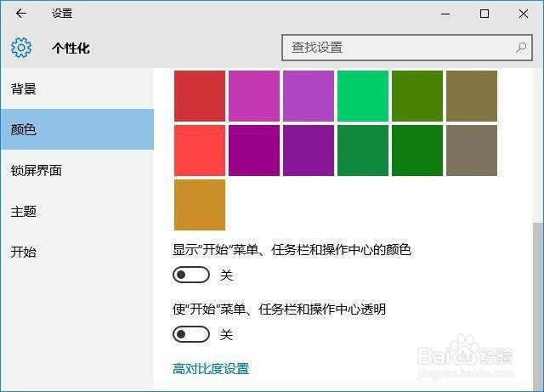Image resolution: width=544 pixels, height=392 pixels.
Task: Open the 主题 section
Action: click(x=77, y=211)
